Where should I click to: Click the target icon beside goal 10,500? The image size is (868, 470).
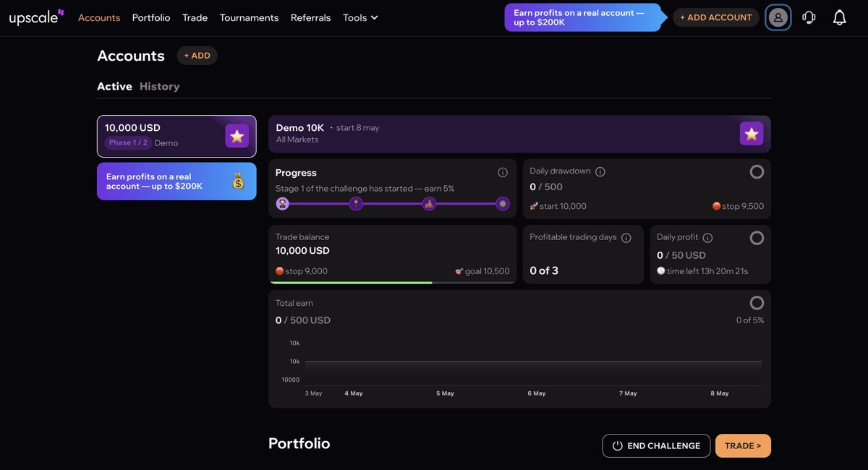click(x=459, y=271)
